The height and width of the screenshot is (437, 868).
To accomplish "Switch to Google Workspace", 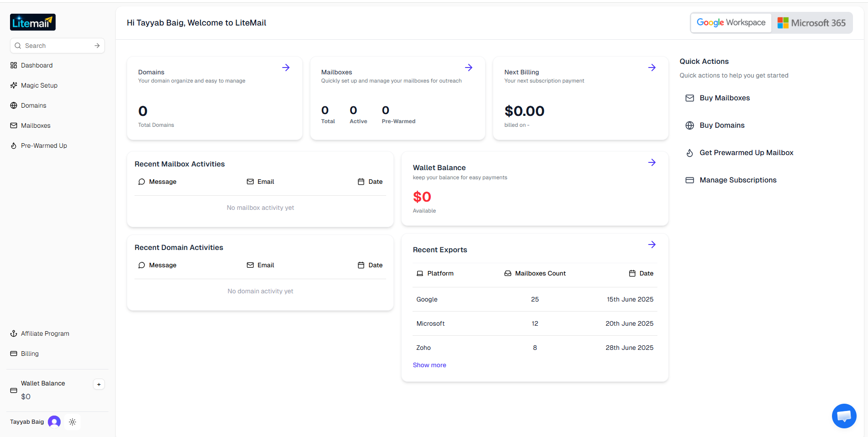I will click(x=731, y=23).
